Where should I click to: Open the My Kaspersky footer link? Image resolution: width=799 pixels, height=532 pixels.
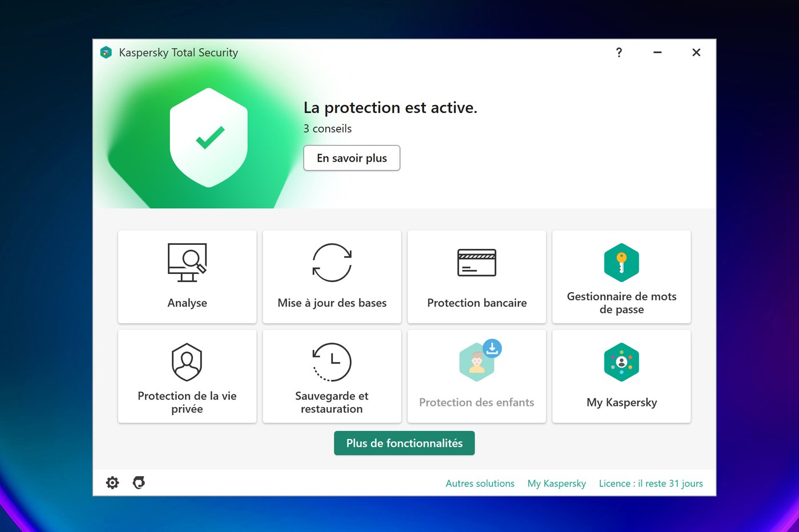[x=556, y=483]
